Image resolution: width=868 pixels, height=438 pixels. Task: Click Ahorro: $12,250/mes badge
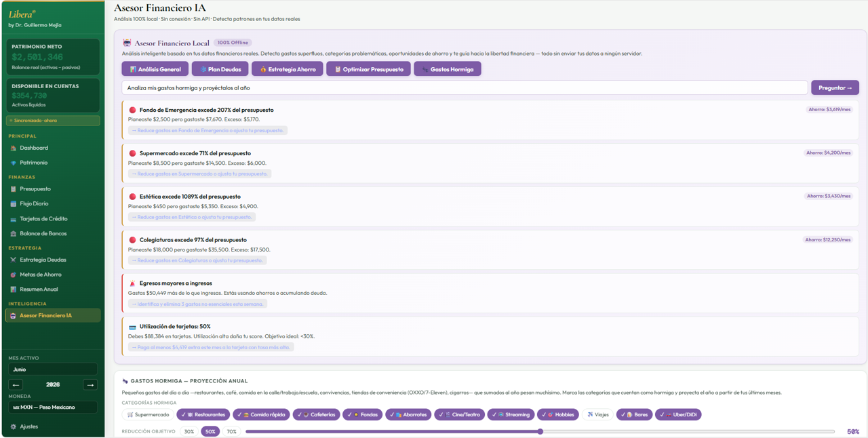(x=828, y=239)
